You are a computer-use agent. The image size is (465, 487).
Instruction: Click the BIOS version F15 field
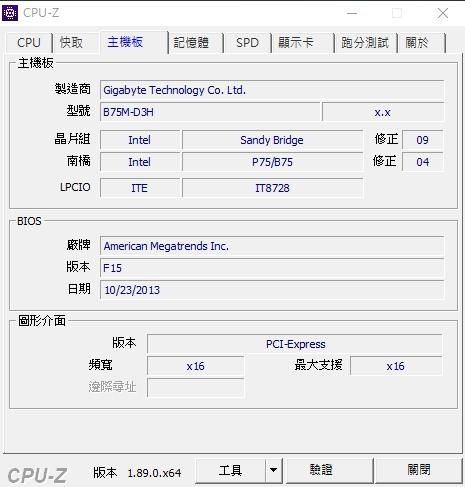click(272, 268)
